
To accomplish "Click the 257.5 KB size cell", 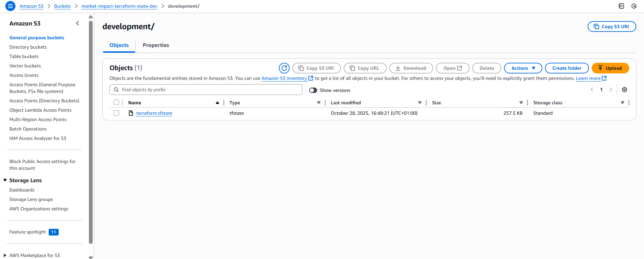I will [513, 113].
